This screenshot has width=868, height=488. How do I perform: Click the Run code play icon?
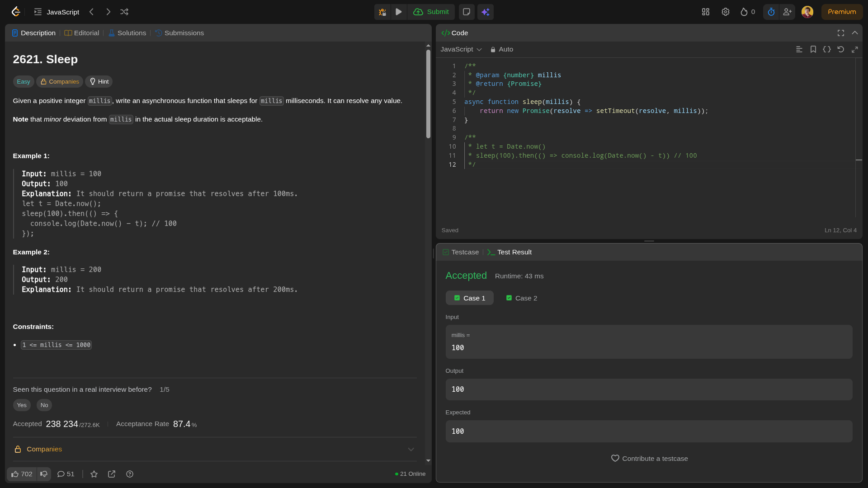pos(398,12)
